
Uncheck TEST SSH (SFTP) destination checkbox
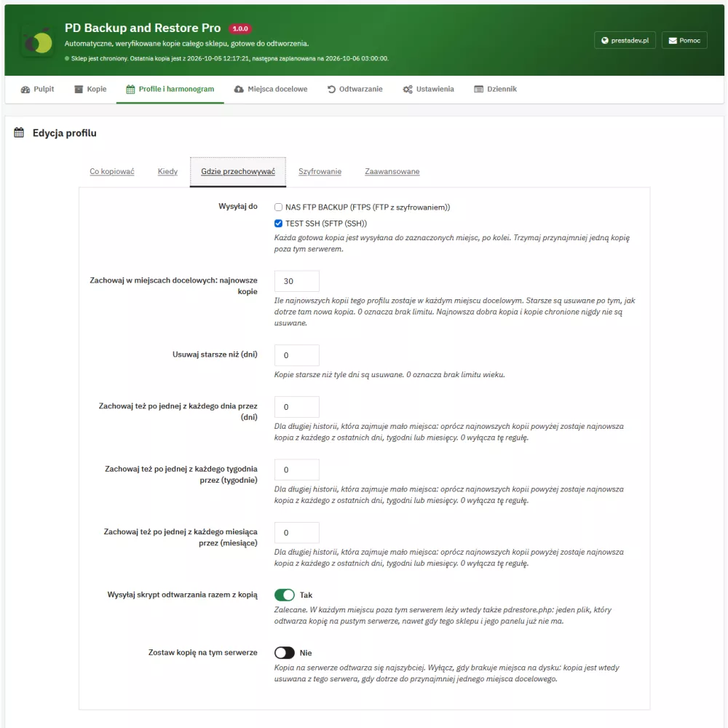click(278, 223)
